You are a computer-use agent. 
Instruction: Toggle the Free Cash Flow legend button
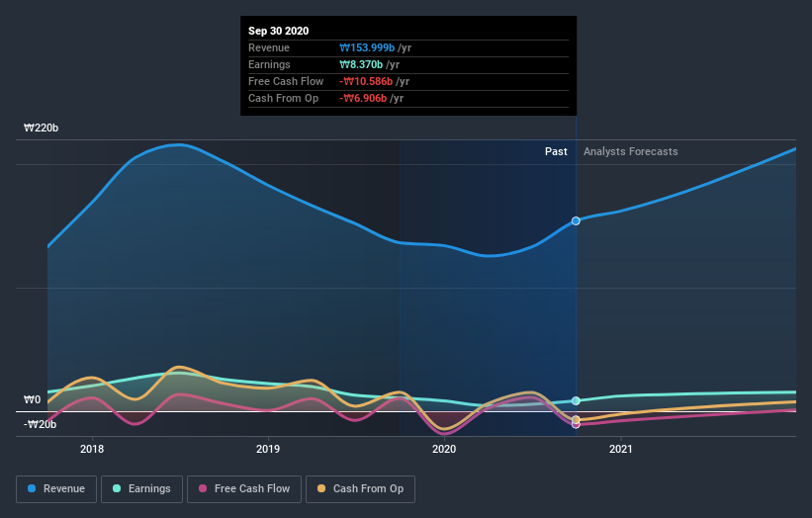coord(244,489)
